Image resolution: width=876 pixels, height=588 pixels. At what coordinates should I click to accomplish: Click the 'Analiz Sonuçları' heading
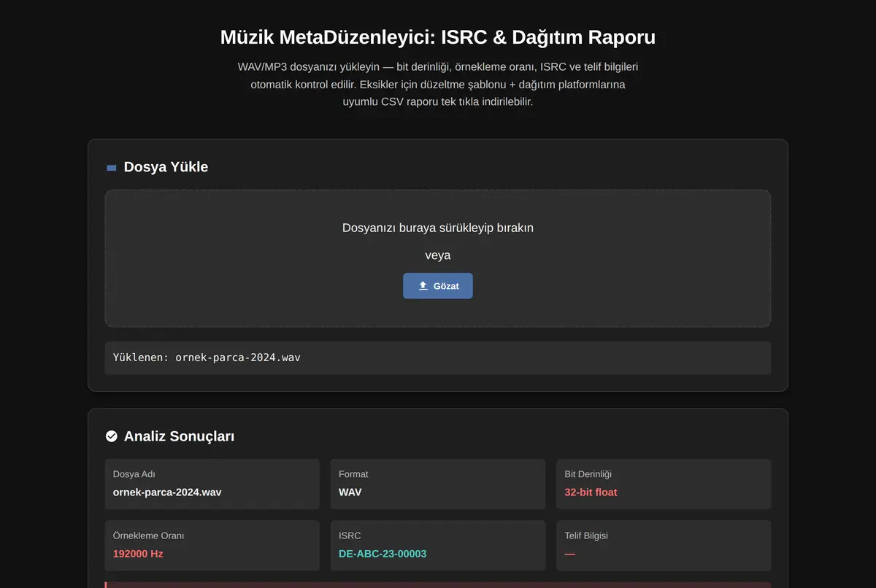[179, 436]
